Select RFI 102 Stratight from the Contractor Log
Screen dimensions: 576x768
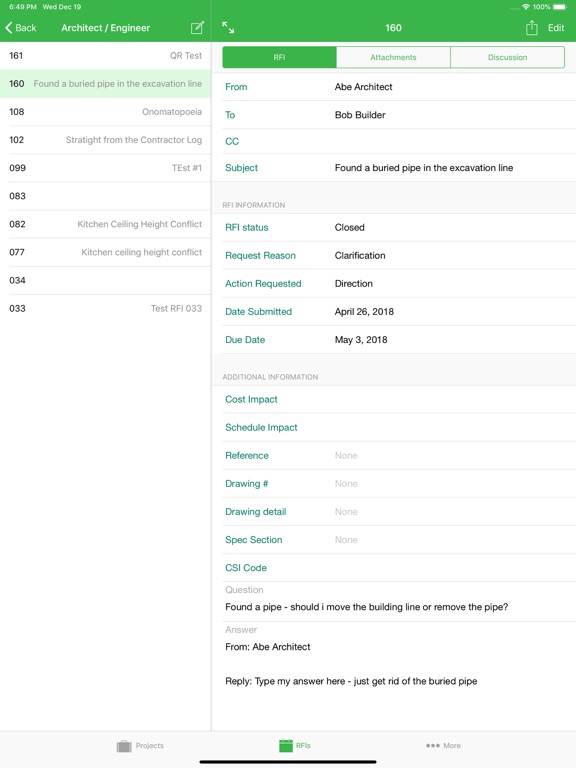pyautogui.click(x=105, y=140)
